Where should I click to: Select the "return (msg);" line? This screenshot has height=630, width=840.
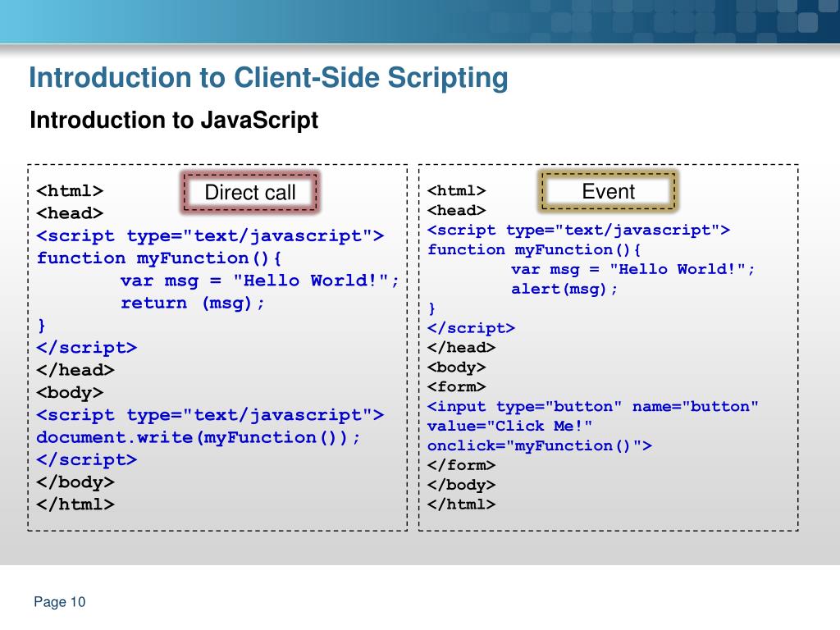[193, 304]
